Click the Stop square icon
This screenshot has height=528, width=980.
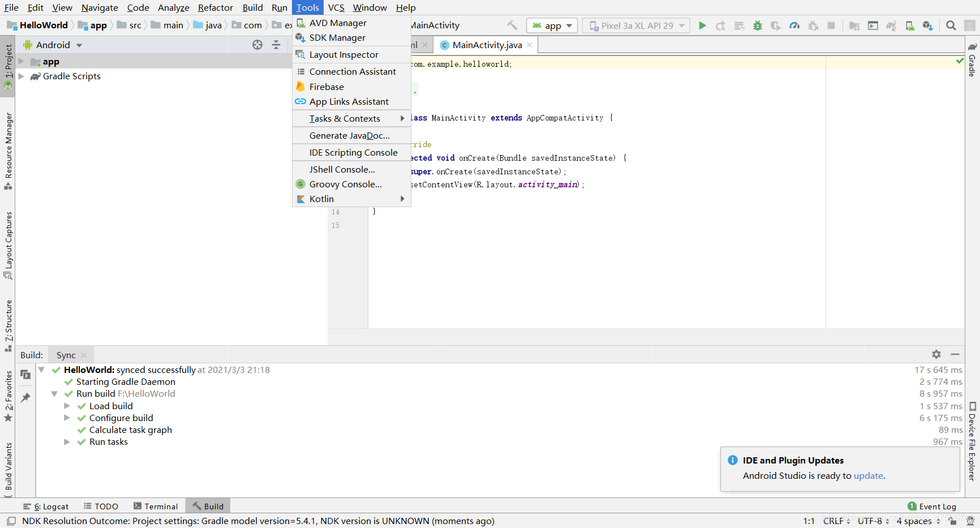coord(831,25)
